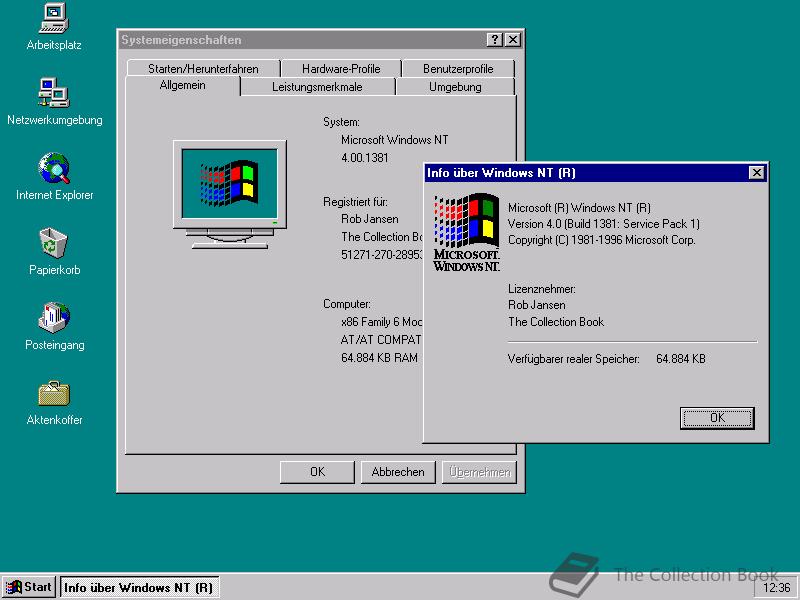The image size is (800, 600).
Task: Click the taskbar clock showing 12:36
Action: coord(776,588)
